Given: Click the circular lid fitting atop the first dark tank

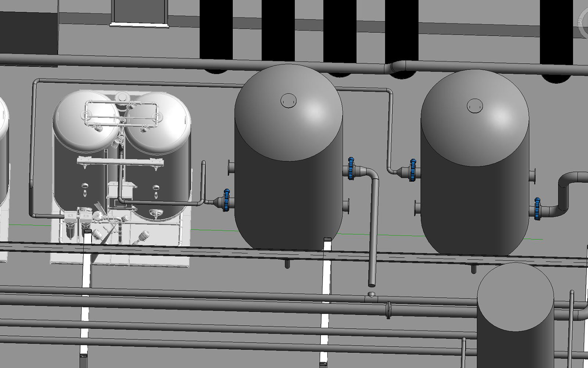Looking at the screenshot, I should 288,100.
